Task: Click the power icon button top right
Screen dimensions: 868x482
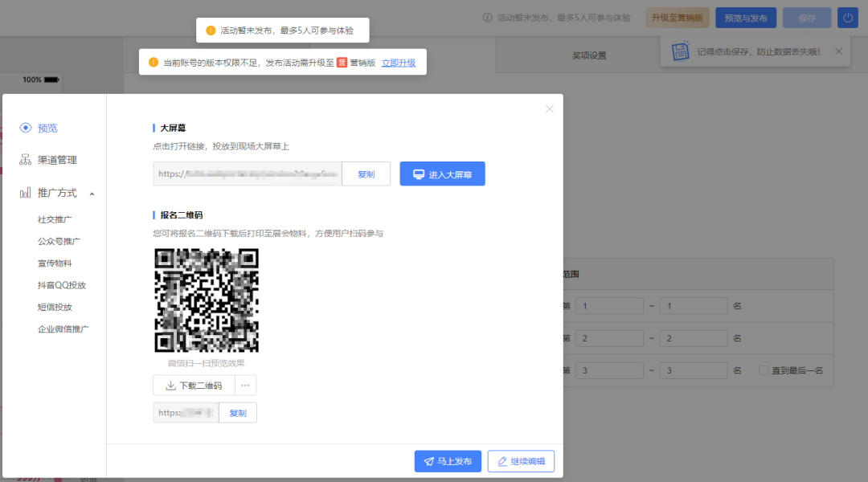Action: [x=848, y=18]
